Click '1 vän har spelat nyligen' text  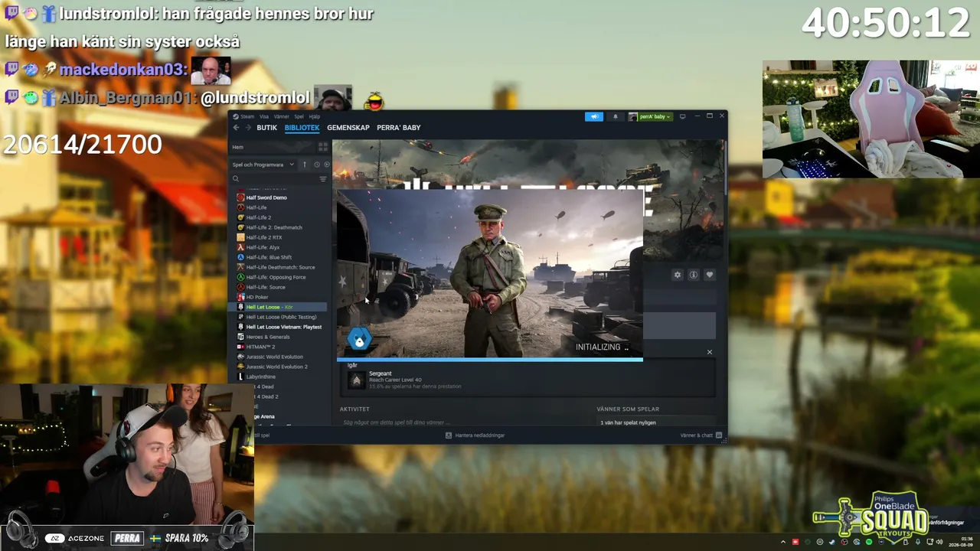tap(628, 422)
